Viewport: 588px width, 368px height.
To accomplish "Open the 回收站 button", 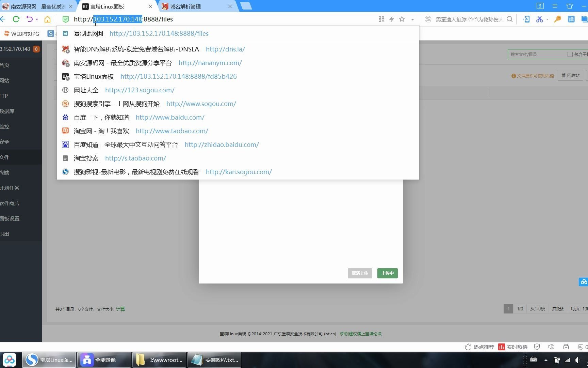I will coord(571,75).
